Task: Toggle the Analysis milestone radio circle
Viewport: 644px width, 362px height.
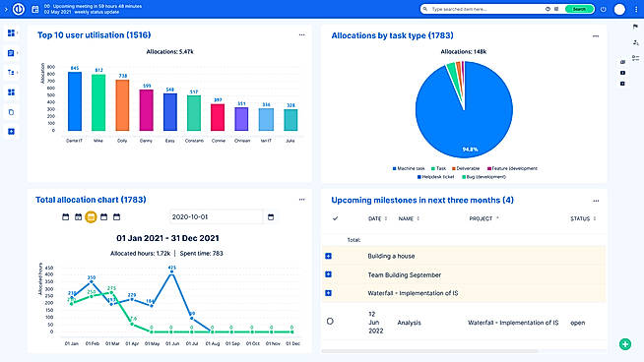Action: pyautogui.click(x=330, y=322)
